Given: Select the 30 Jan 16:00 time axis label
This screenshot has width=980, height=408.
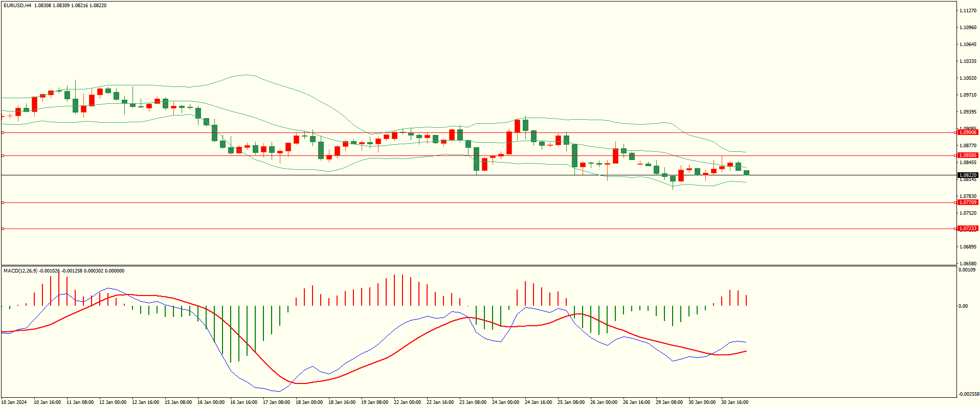Looking at the screenshot, I should point(734,402).
